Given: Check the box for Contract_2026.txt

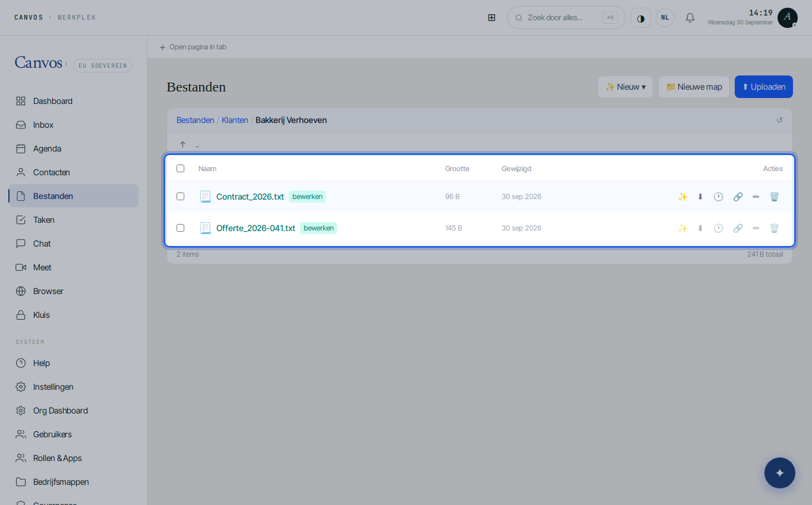Looking at the screenshot, I should 180,197.
